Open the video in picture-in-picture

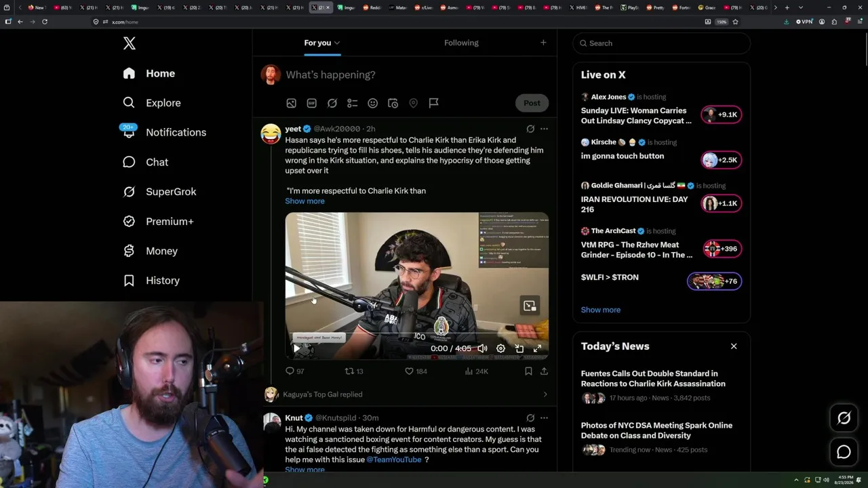[x=519, y=348]
